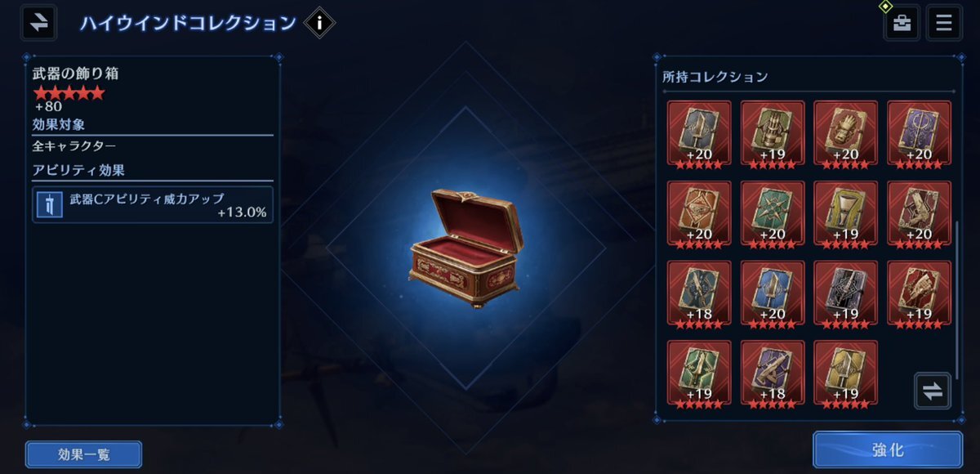
Task: Select the purple card in the top row
Action: 920,134
